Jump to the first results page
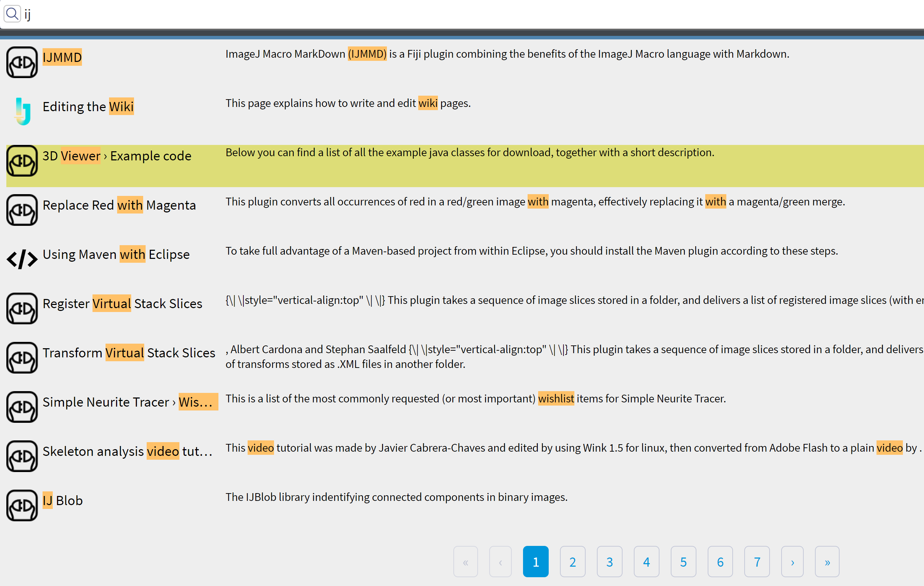924x586 pixels. [465, 562]
